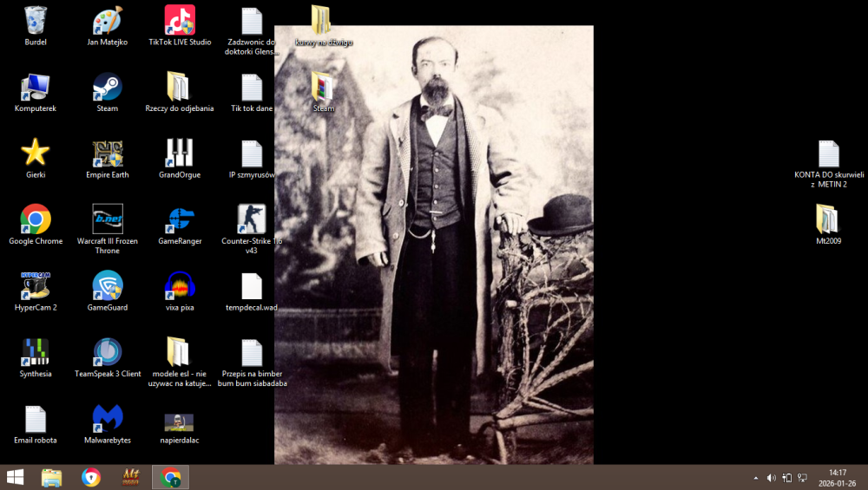Open the modele esl folder
The width and height of the screenshot is (868, 490).
point(178,352)
